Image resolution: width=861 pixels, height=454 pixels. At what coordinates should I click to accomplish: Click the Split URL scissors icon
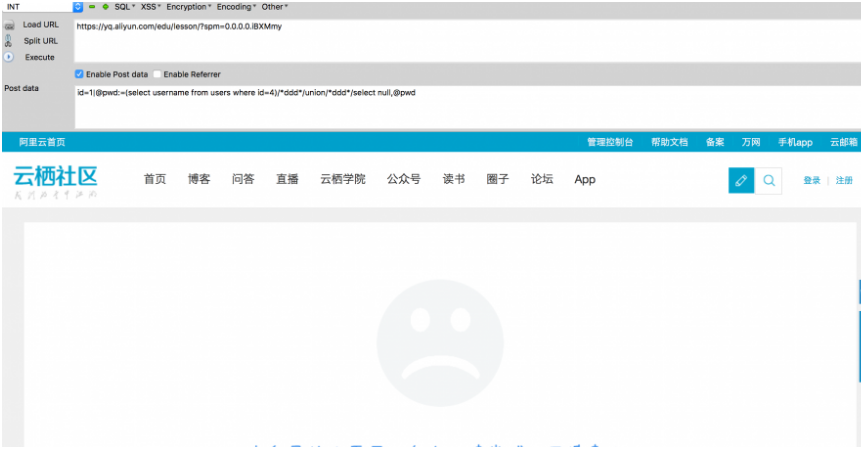tap(8, 41)
